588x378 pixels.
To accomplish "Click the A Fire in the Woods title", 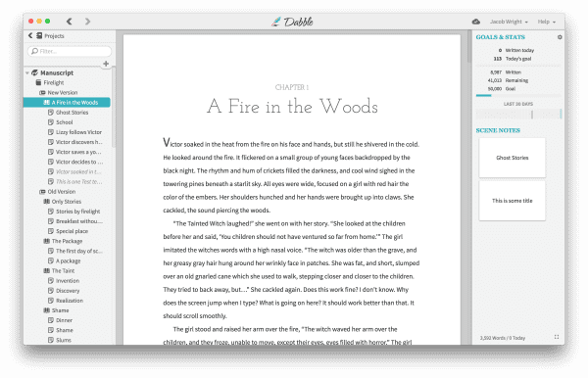I will coord(292,107).
